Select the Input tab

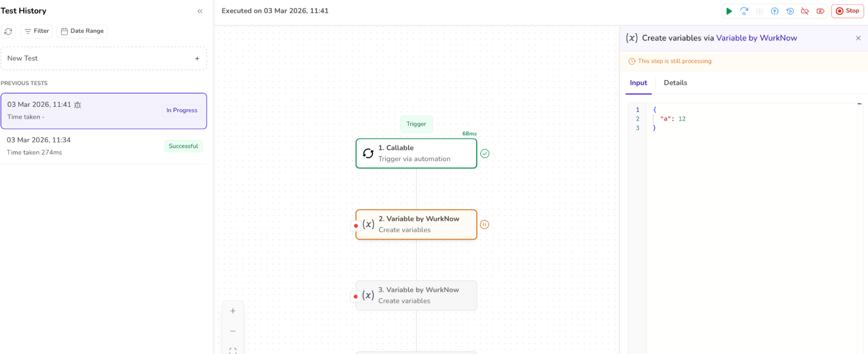pyautogui.click(x=638, y=83)
